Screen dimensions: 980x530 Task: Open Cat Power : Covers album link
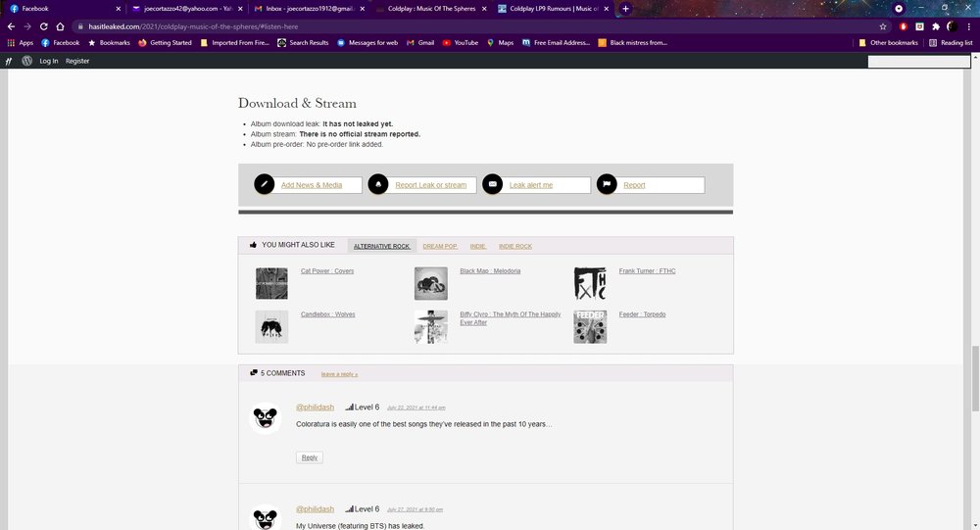[x=327, y=271]
